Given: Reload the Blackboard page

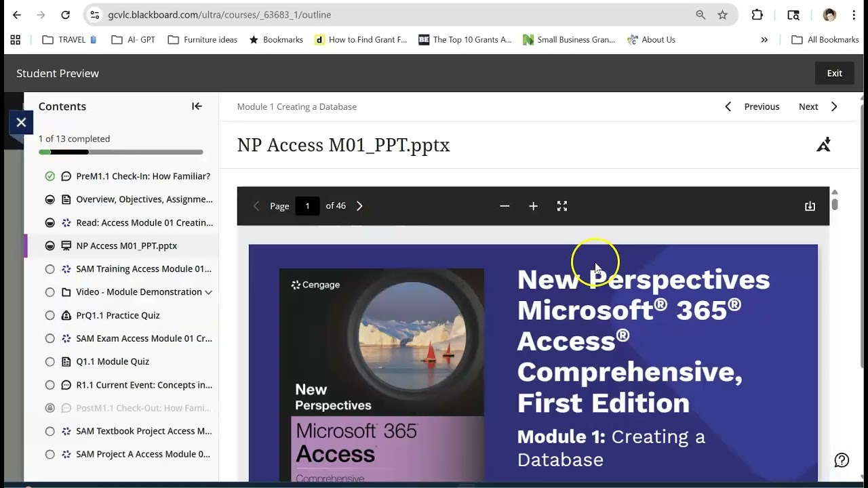Looking at the screenshot, I should (65, 15).
